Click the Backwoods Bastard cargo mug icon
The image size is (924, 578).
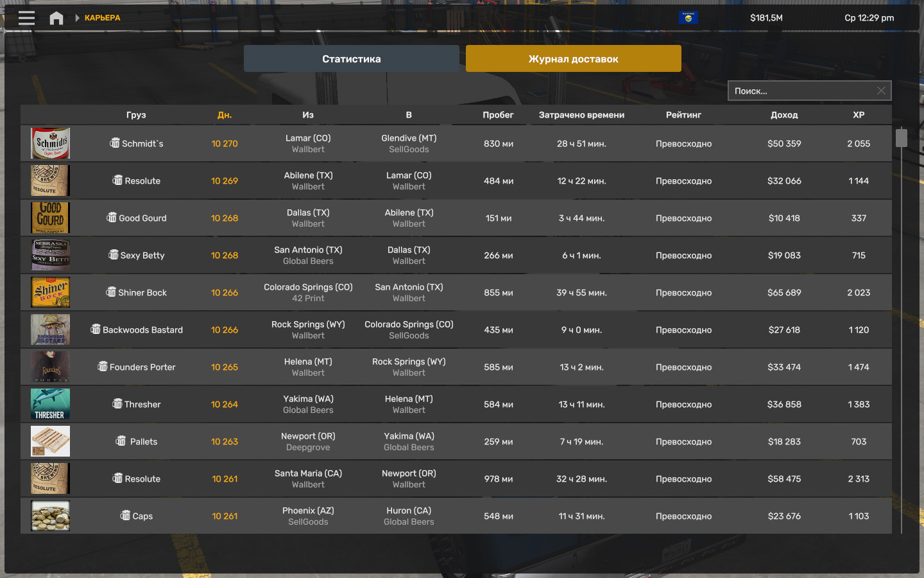click(x=96, y=329)
